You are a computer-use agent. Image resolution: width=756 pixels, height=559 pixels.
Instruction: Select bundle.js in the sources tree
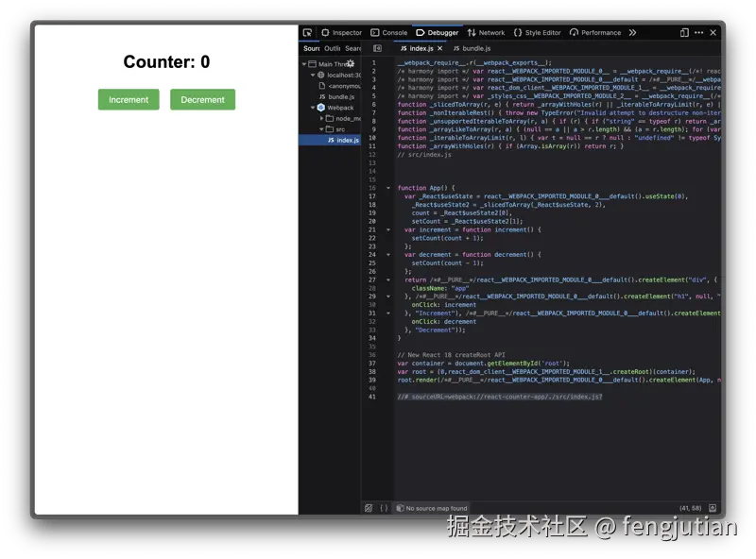click(x=336, y=97)
